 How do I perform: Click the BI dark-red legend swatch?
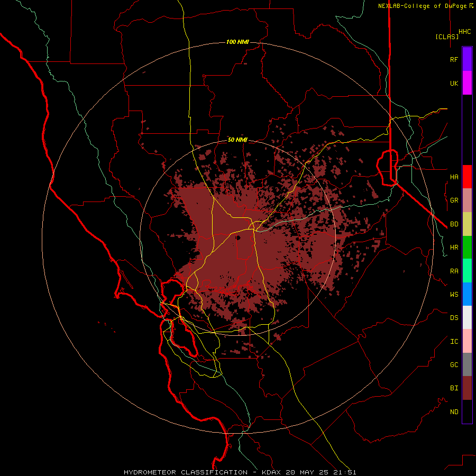click(467, 388)
